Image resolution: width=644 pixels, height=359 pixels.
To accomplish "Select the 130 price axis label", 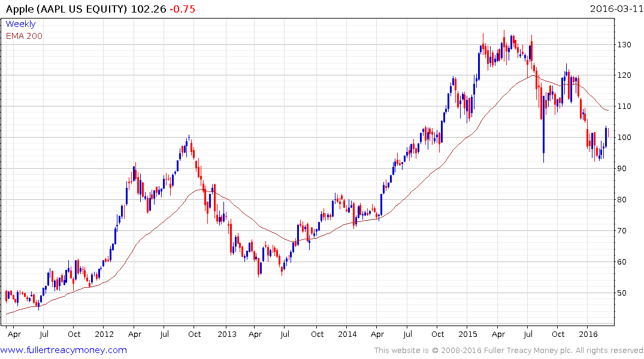I will pos(624,44).
